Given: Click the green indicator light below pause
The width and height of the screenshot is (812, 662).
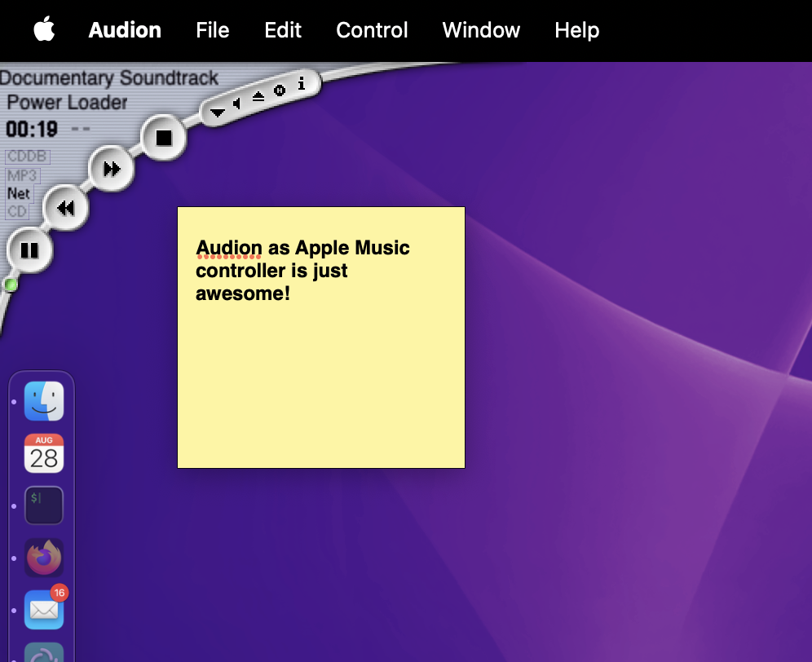Looking at the screenshot, I should pyautogui.click(x=11, y=285).
